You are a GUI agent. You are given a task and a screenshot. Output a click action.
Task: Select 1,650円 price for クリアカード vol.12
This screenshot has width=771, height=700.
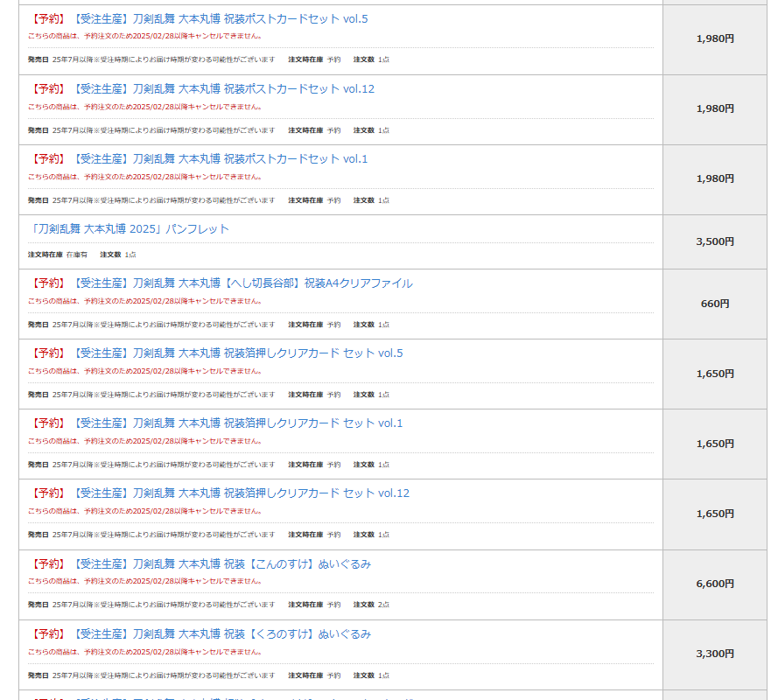point(715,514)
